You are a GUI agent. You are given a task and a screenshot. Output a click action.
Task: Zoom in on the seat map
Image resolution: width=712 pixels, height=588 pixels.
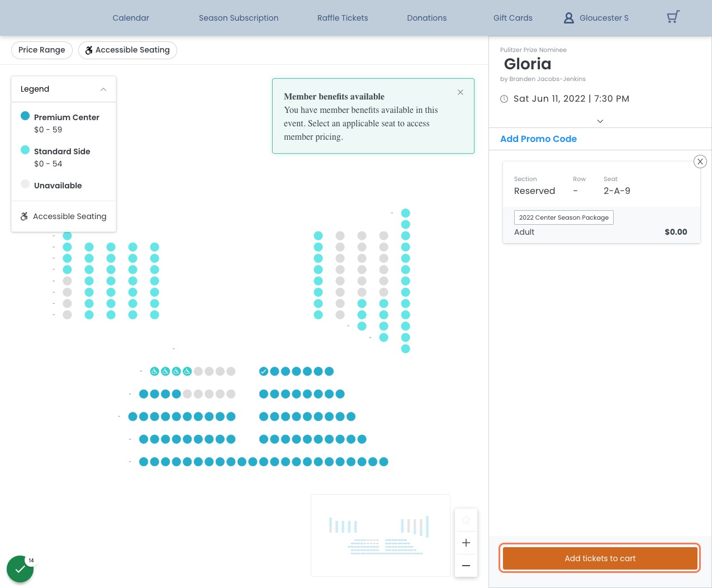tap(466, 543)
